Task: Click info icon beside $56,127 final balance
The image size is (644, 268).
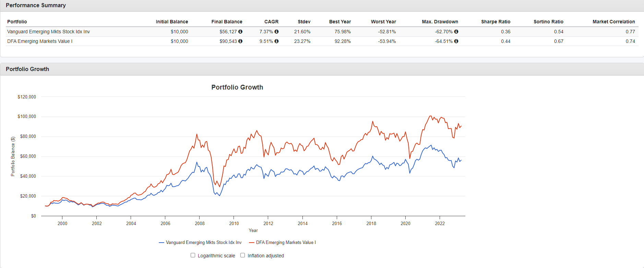Action: 240,32
